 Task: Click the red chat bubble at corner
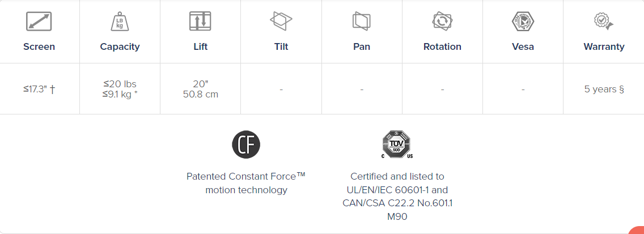(637, 230)
